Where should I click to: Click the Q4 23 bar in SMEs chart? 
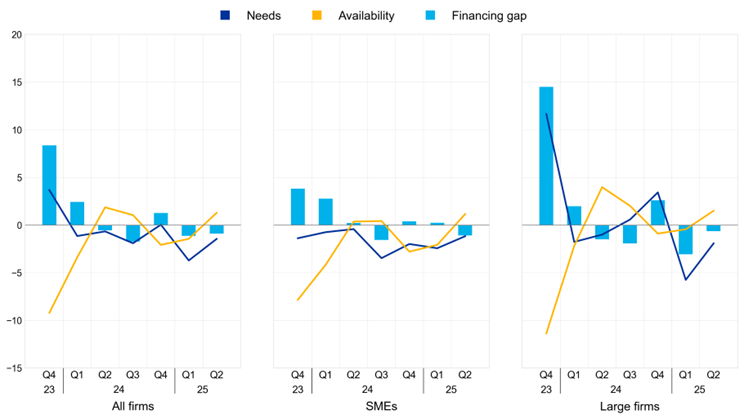[x=298, y=207]
